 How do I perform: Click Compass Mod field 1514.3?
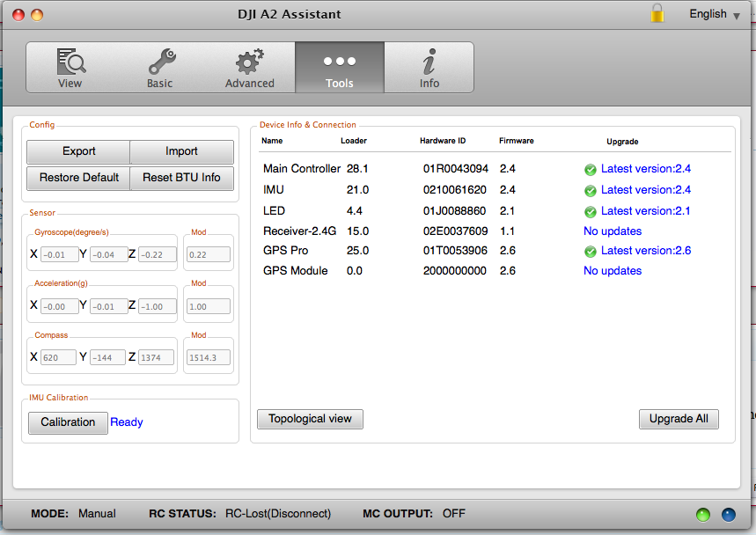click(209, 357)
